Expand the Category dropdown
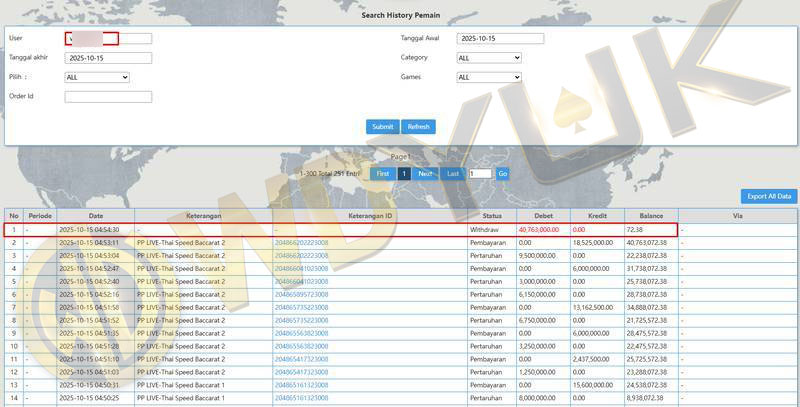 click(489, 58)
